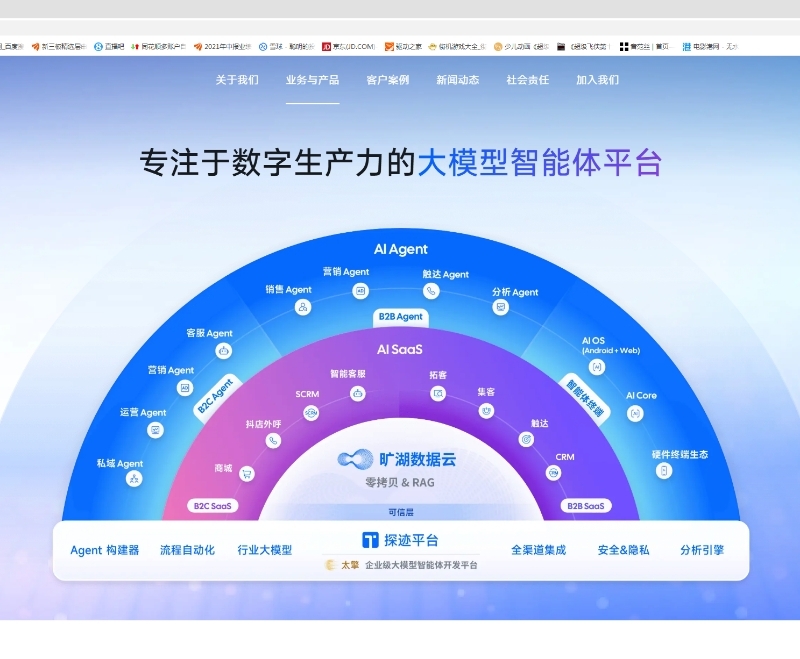Click the 抖店外呼 phone icon

tap(273, 440)
